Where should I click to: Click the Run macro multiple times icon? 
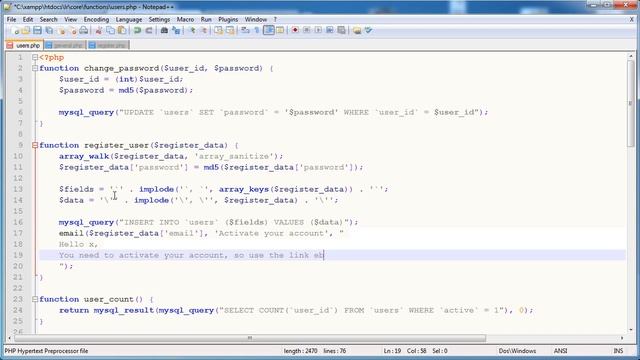[330, 31]
